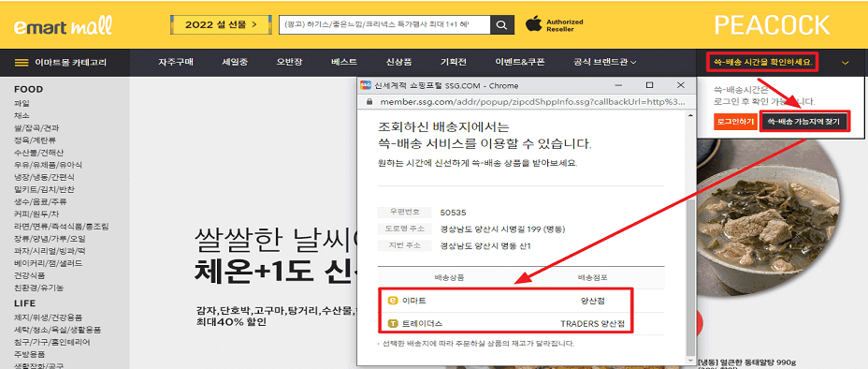This screenshot has height=369, width=868.
Task: Click the popup address bar URL
Action: pyautogui.click(x=532, y=102)
